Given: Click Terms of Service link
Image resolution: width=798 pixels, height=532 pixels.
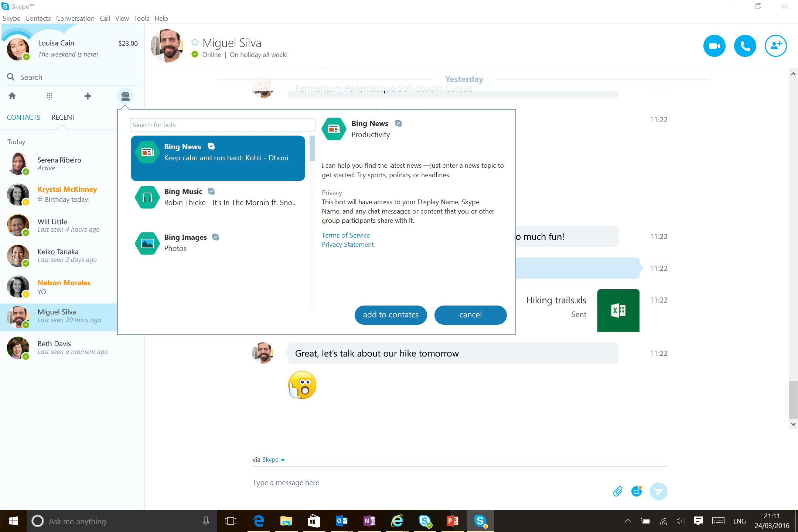Looking at the screenshot, I should pyautogui.click(x=345, y=235).
